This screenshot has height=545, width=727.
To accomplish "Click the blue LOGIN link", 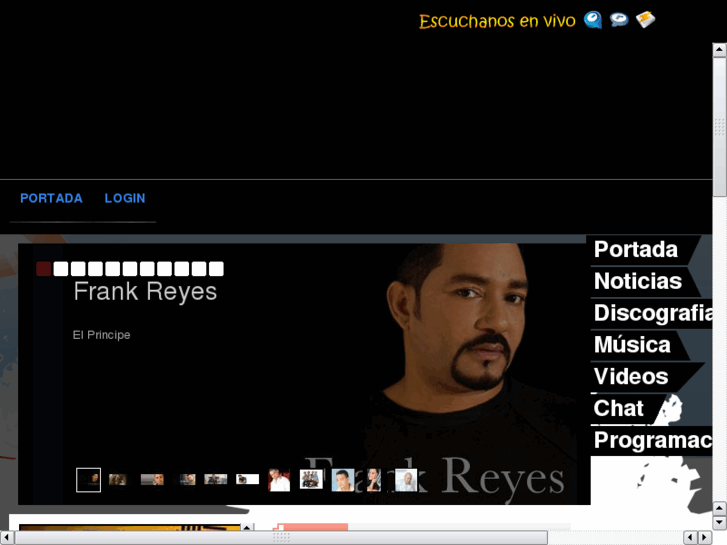I will pyautogui.click(x=125, y=199).
